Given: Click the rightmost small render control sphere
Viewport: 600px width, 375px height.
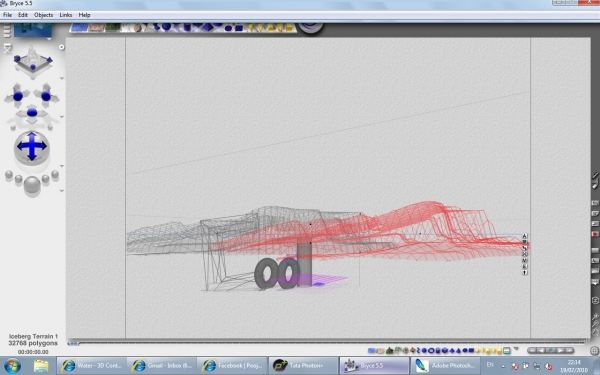Looking at the screenshot, I should 55,175.
